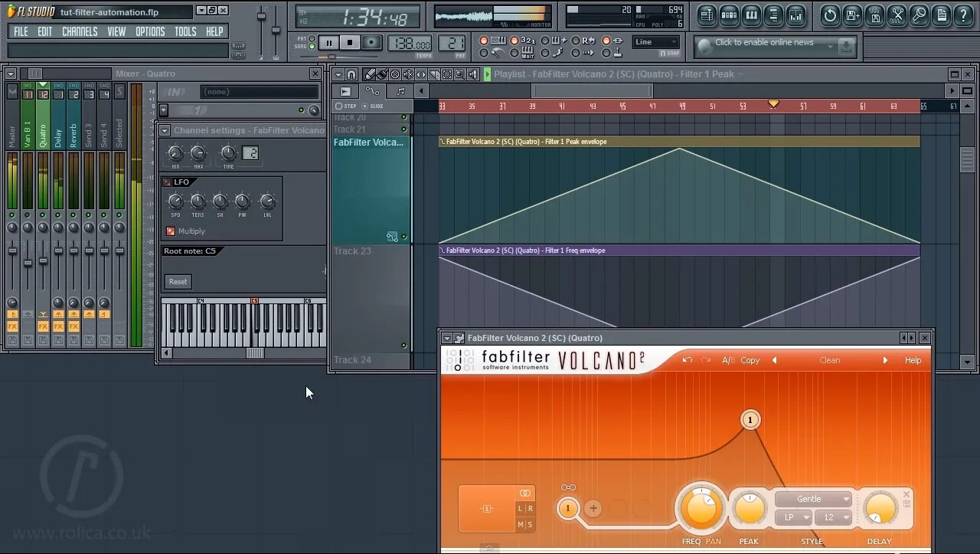This screenshot has width=980, height=554.
Task: Select the mute tool in Playlist
Action: (x=408, y=74)
